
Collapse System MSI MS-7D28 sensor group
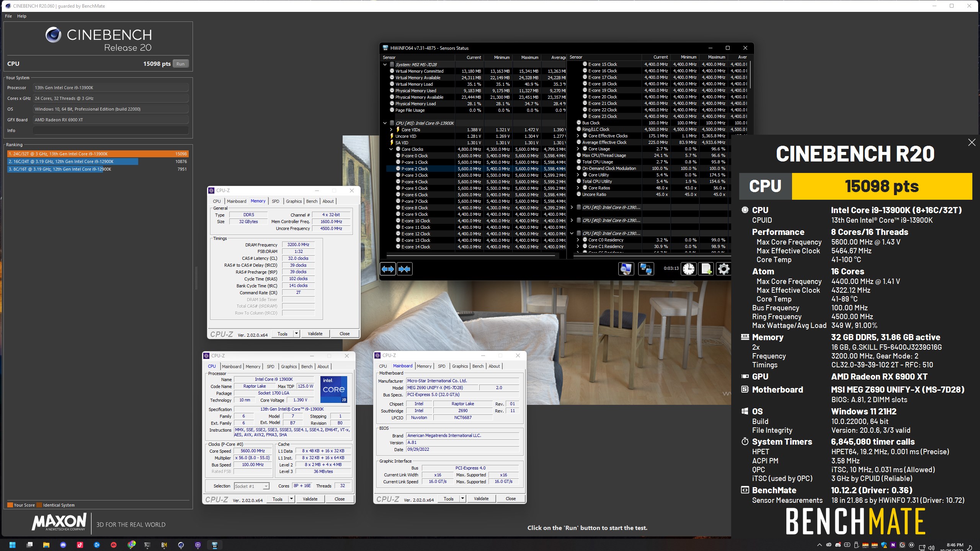[x=385, y=65]
